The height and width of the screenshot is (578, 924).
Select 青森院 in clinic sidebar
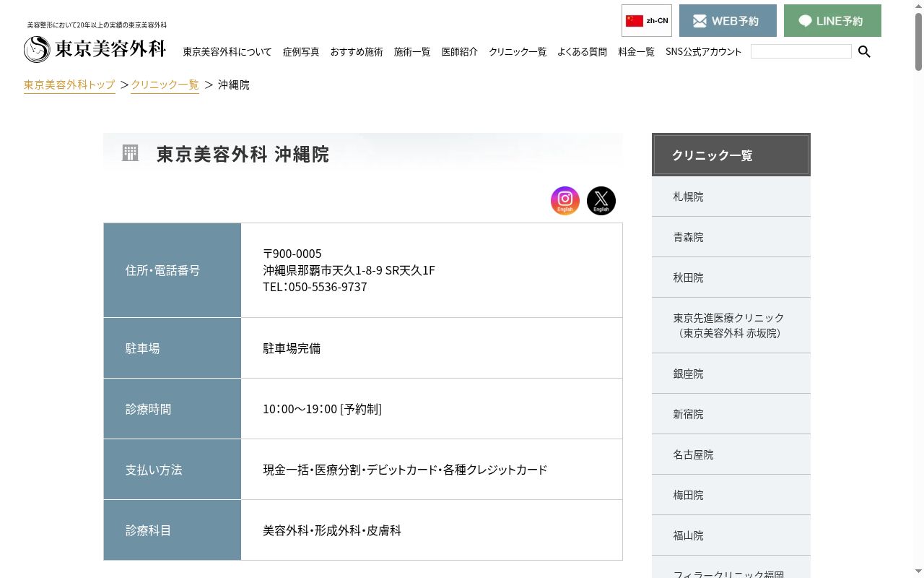point(731,237)
